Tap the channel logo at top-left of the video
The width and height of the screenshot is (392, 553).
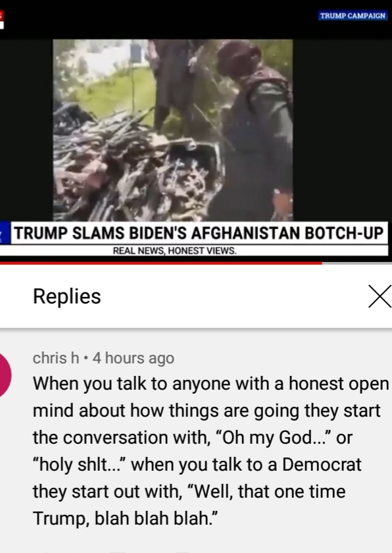[x=2, y=20]
